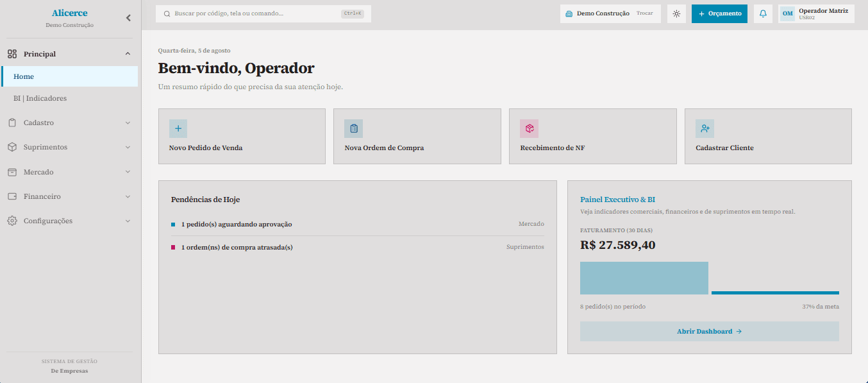Click the Principal grid icon in sidebar
The image size is (868, 383).
click(x=12, y=54)
